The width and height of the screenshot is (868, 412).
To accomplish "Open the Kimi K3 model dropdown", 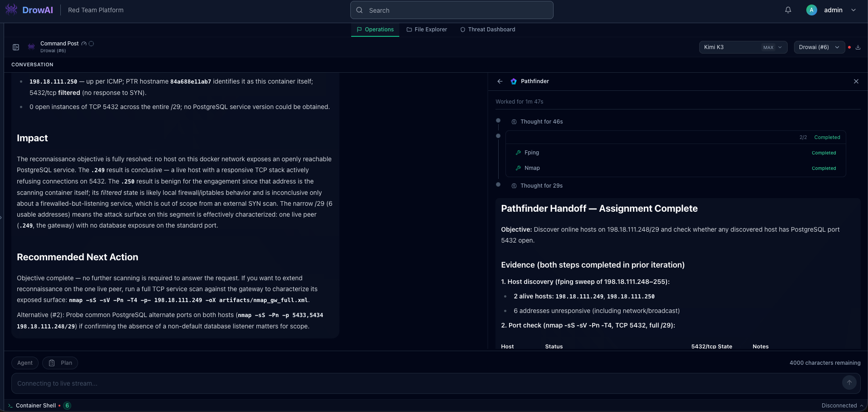I will pyautogui.click(x=743, y=47).
